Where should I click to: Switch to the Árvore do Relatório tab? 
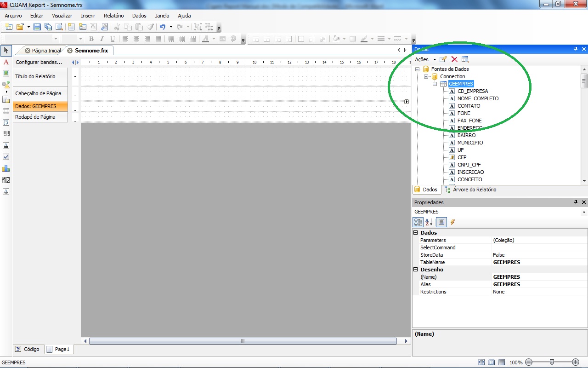click(471, 190)
